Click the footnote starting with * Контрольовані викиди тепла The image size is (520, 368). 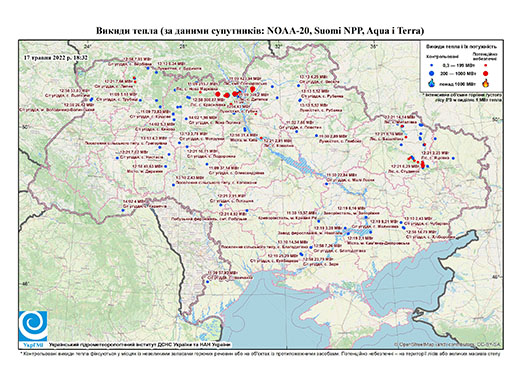[x=260, y=353]
